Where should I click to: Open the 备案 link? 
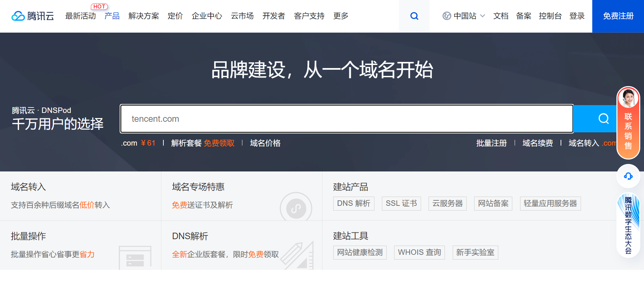524,16
